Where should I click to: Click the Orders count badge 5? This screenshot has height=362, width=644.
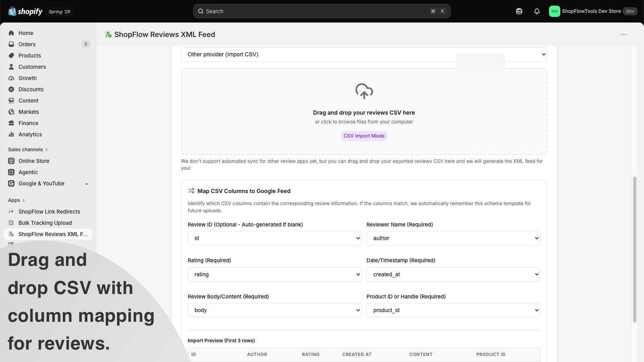pos(86,44)
